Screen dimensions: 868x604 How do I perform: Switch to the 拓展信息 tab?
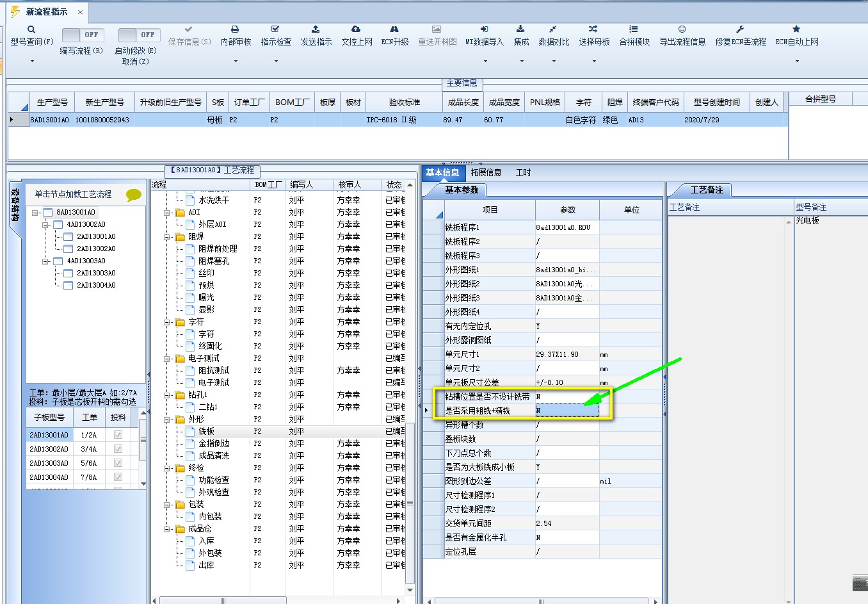[486, 172]
